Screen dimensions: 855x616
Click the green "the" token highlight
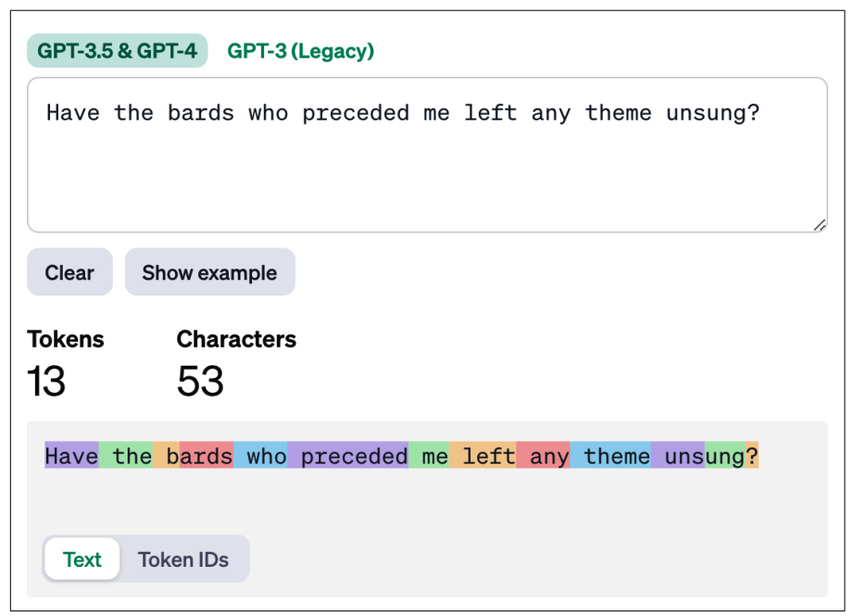[x=128, y=456]
